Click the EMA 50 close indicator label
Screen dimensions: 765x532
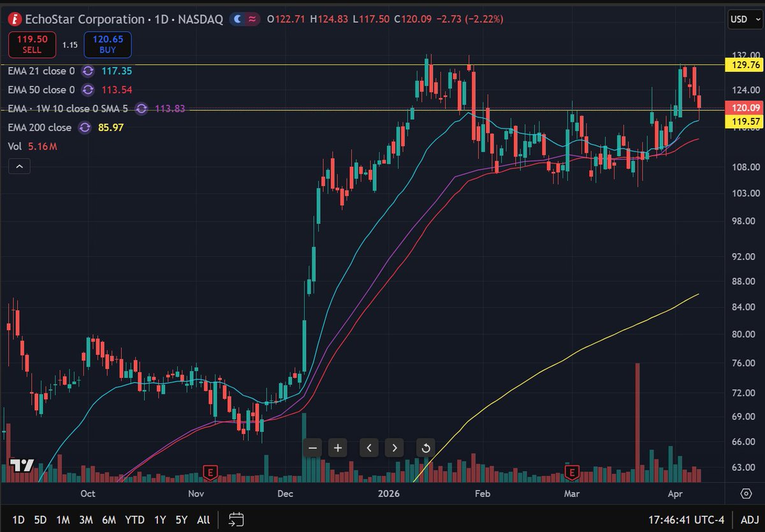[41, 90]
